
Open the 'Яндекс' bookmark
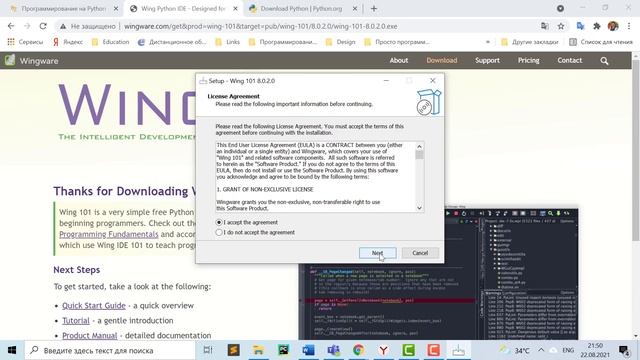tap(68, 42)
